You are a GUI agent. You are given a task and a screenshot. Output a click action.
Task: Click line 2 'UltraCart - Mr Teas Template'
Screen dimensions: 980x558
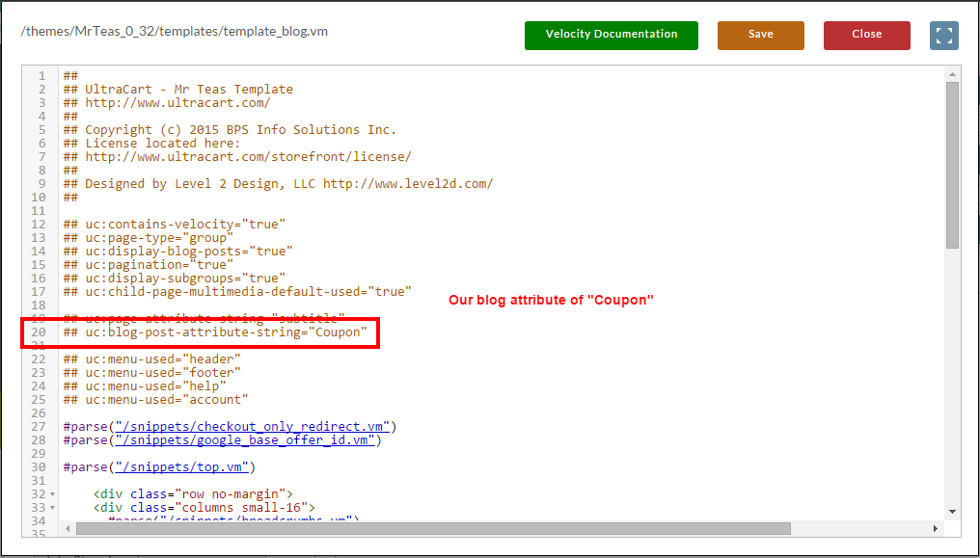point(178,90)
